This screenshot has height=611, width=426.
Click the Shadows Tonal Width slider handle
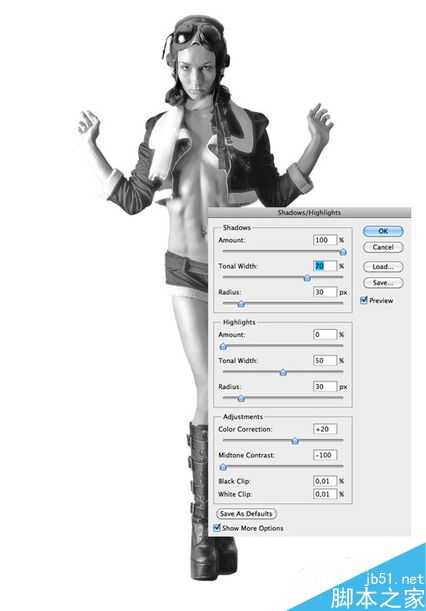pyautogui.click(x=307, y=278)
